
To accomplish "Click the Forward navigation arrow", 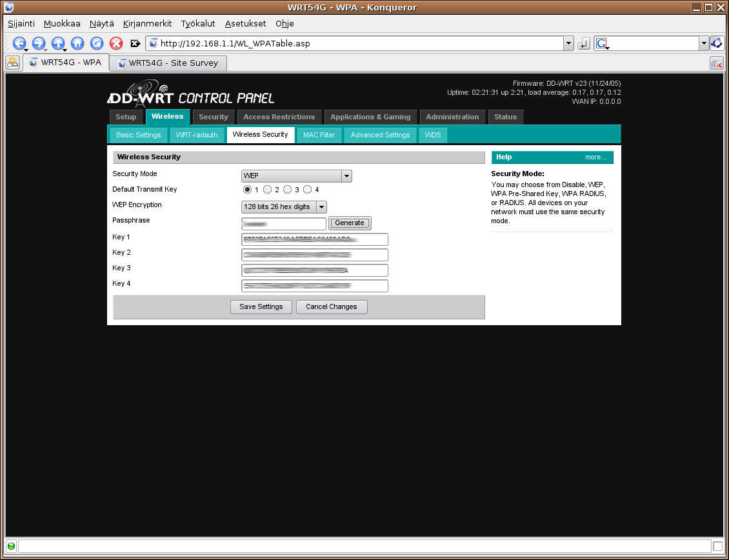I will pos(38,43).
